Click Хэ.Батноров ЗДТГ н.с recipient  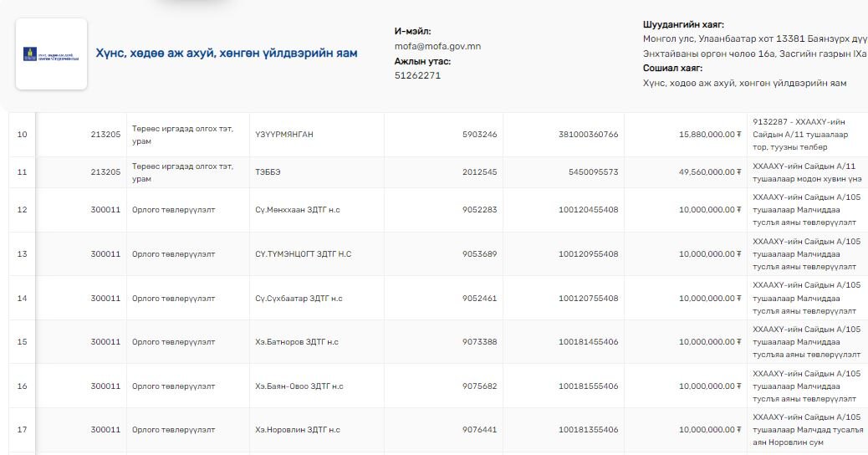(x=296, y=342)
